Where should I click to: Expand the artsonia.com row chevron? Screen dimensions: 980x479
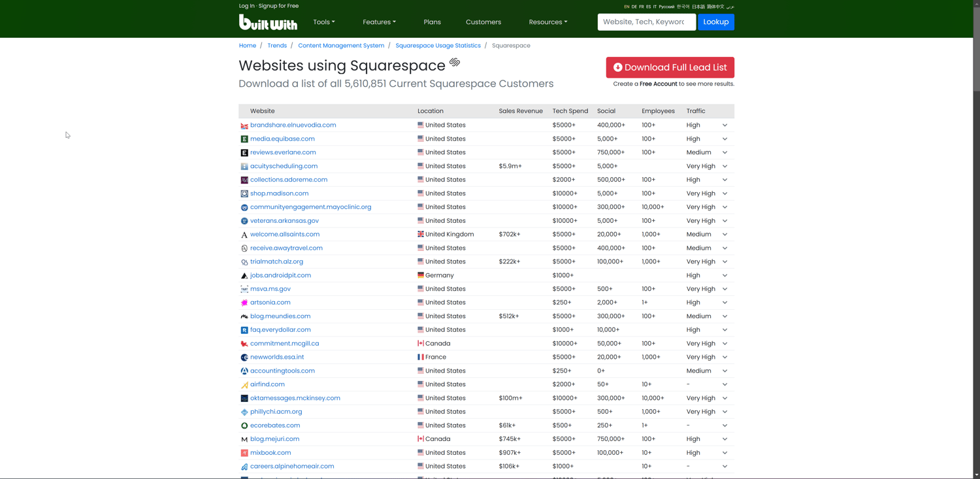point(725,303)
